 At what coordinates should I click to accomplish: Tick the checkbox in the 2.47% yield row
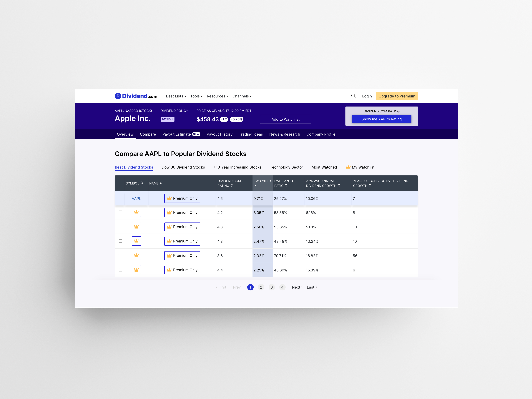point(120,241)
